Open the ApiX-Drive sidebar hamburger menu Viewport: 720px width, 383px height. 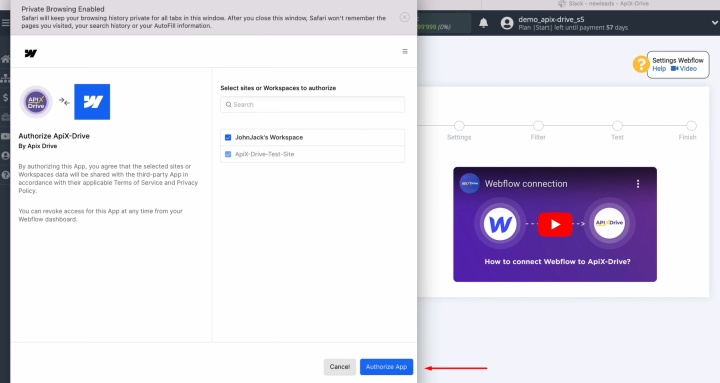[x=5, y=23]
